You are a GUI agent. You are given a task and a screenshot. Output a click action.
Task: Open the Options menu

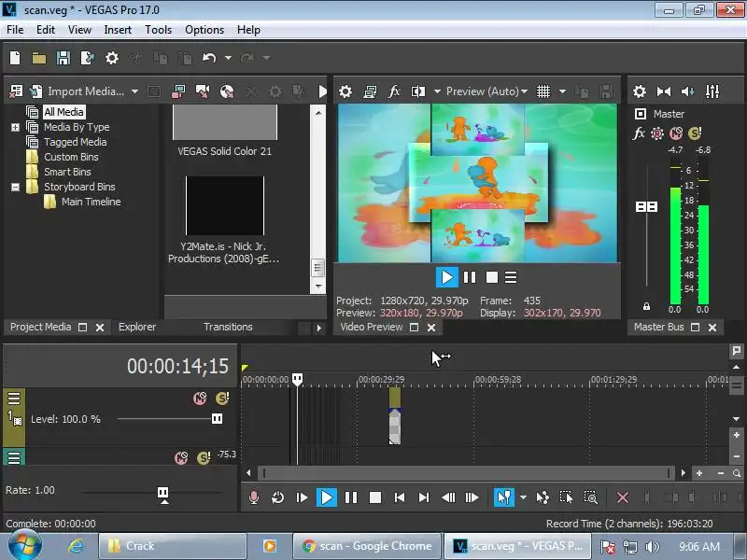[204, 30]
